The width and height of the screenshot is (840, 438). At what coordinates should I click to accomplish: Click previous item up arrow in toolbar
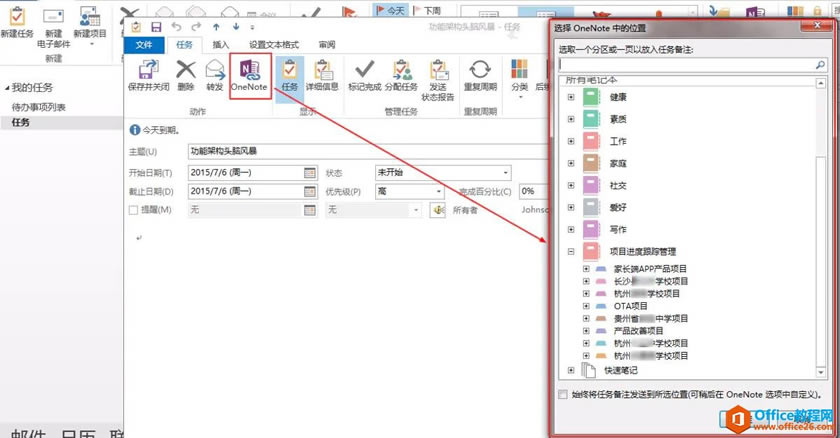216,27
